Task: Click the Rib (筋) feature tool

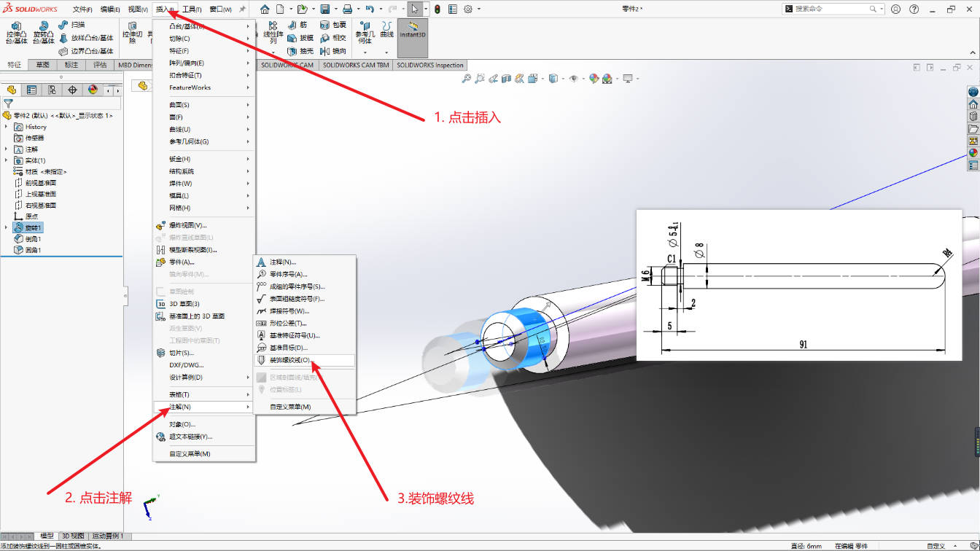Action: click(x=297, y=25)
